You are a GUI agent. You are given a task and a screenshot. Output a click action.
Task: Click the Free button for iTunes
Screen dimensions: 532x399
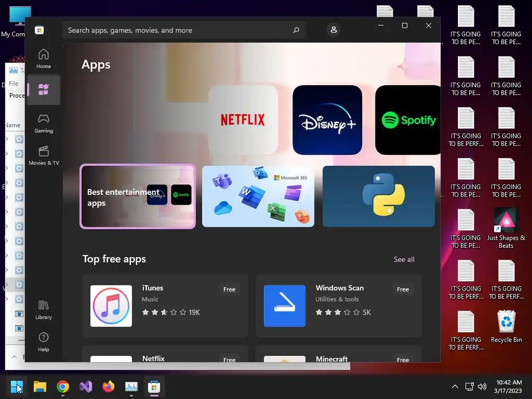[229, 289]
